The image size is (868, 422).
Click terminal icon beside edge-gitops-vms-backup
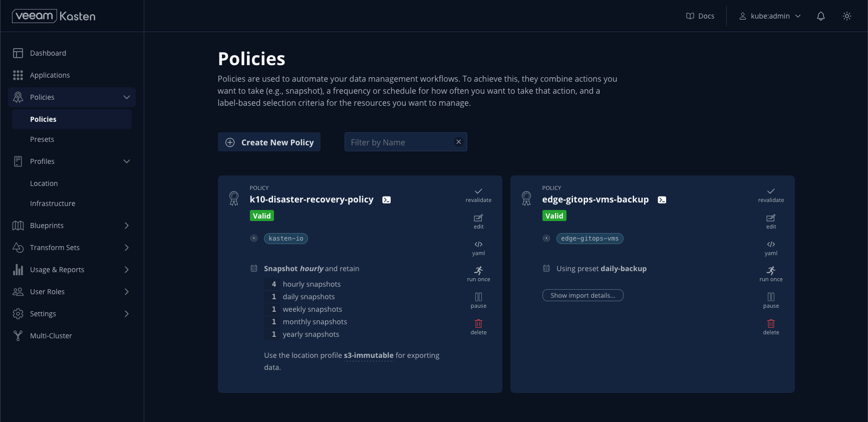pos(662,199)
